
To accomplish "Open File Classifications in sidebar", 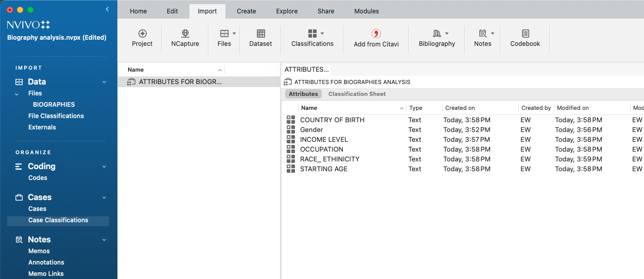I will 56,116.
